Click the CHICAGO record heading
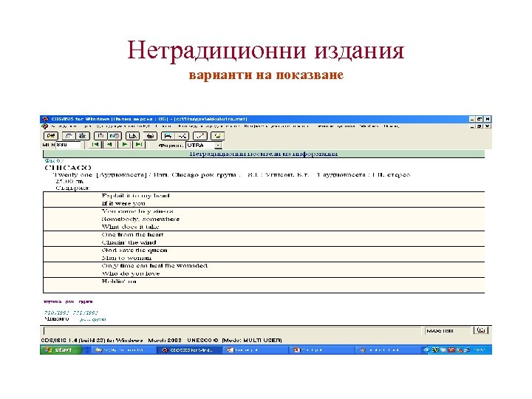 click(x=68, y=168)
